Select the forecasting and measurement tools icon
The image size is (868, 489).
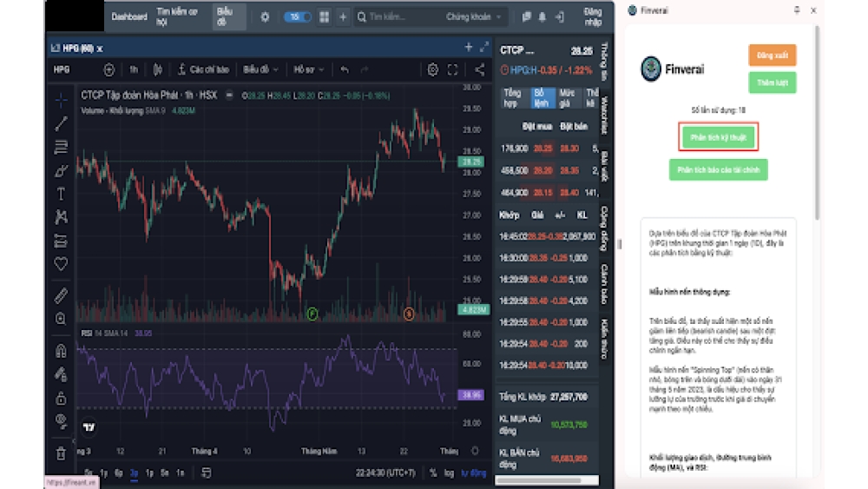pyautogui.click(x=61, y=241)
